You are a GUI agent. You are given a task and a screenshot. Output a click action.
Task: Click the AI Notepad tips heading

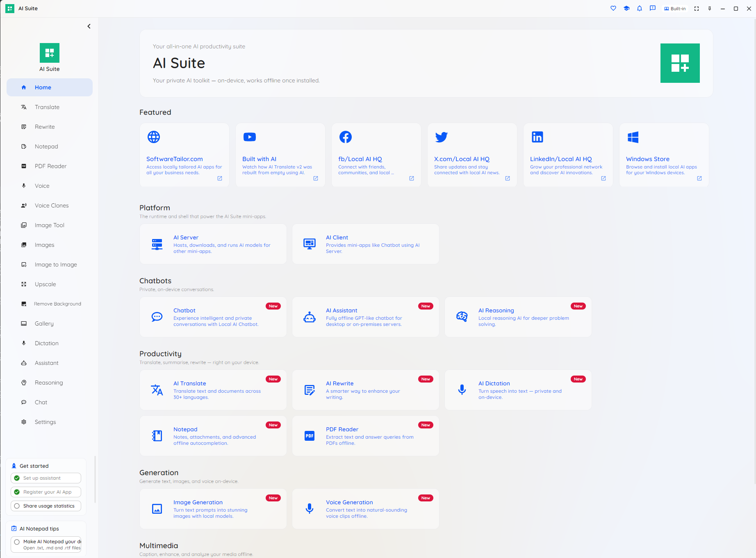[35, 528]
